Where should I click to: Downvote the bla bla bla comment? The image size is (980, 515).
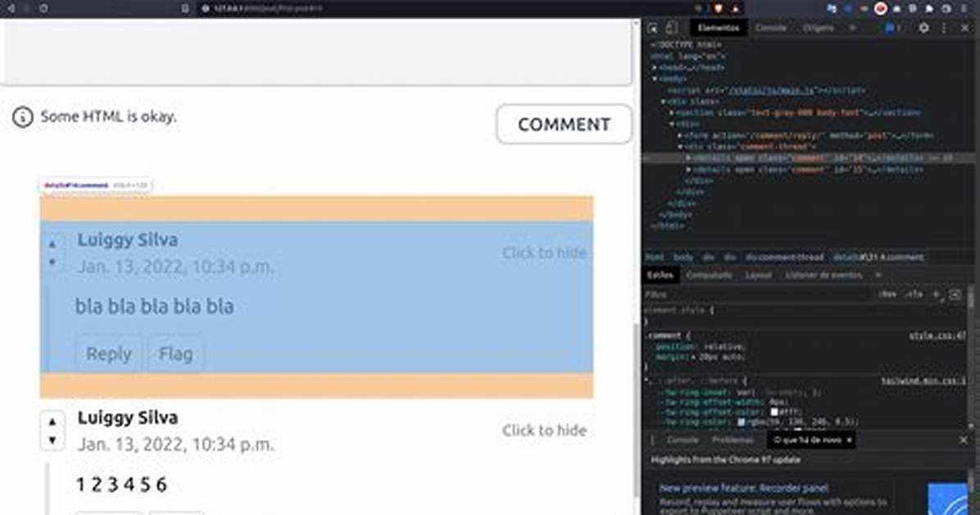pyautogui.click(x=52, y=262)
